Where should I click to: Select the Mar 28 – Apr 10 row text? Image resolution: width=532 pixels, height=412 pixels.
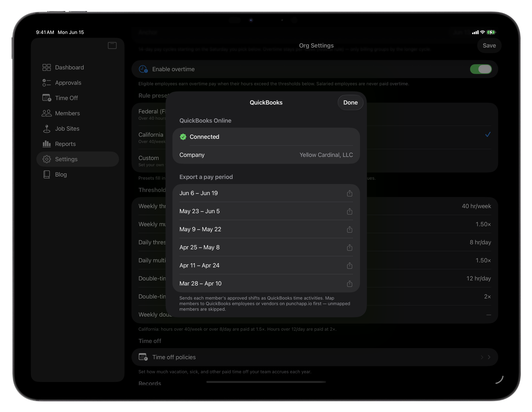(x=200, y=283)
